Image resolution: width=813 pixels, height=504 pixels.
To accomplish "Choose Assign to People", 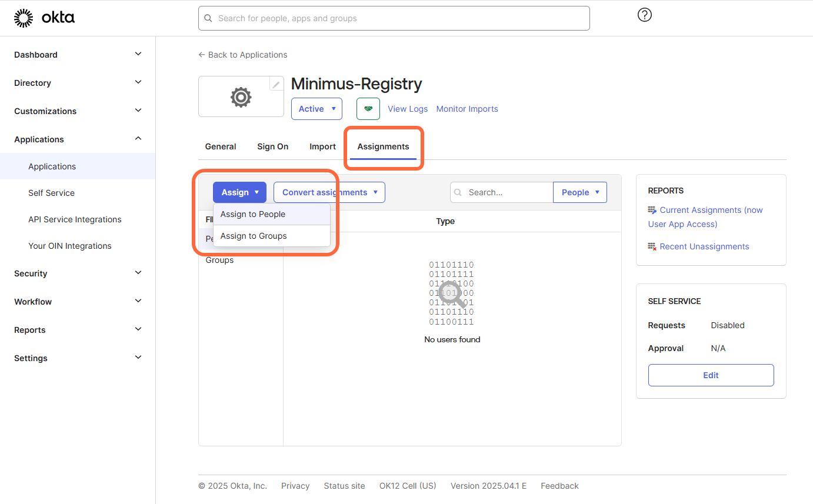I will point(272,214).
